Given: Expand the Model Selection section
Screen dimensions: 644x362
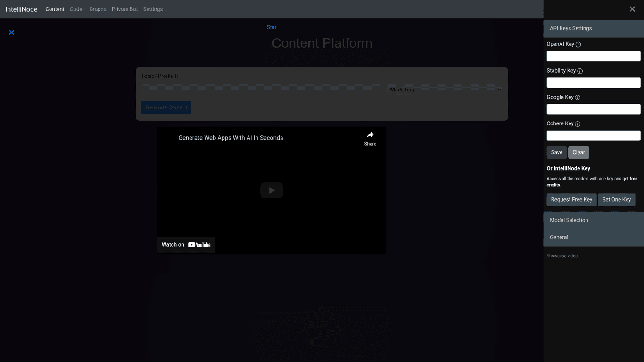Looking at the screenshot, I should coord(593,220).
